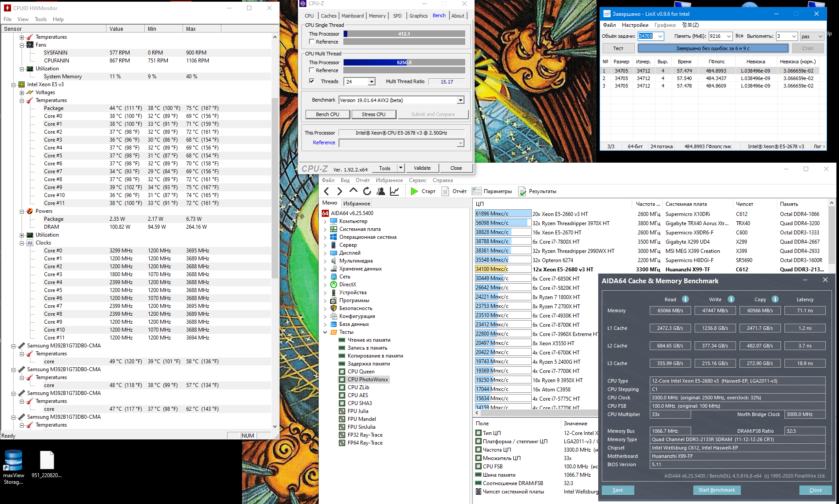Click the green Старт play icon
839x504 pixels.
(x=414, y=191)
